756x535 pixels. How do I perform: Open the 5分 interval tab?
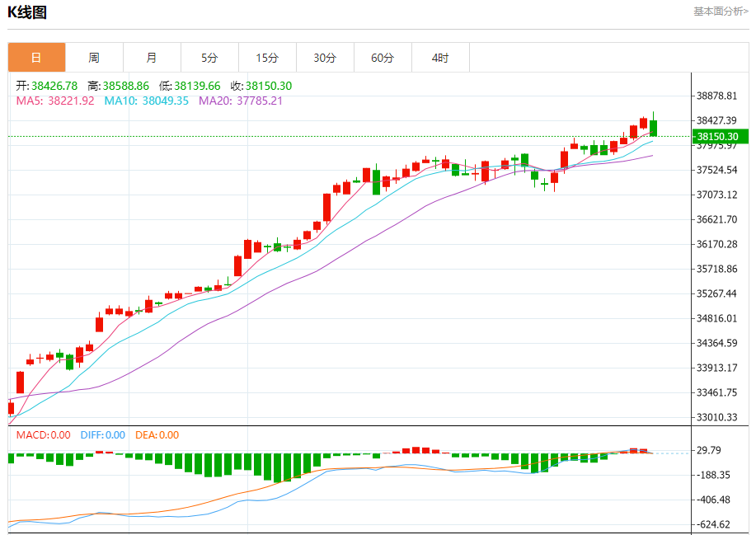tap(209, 58)
